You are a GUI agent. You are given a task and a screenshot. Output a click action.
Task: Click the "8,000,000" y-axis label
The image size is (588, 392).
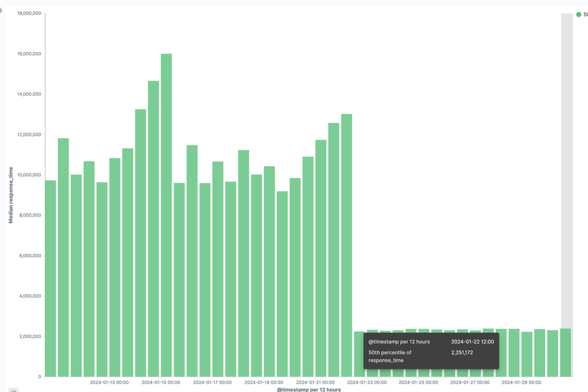[30, 215]
